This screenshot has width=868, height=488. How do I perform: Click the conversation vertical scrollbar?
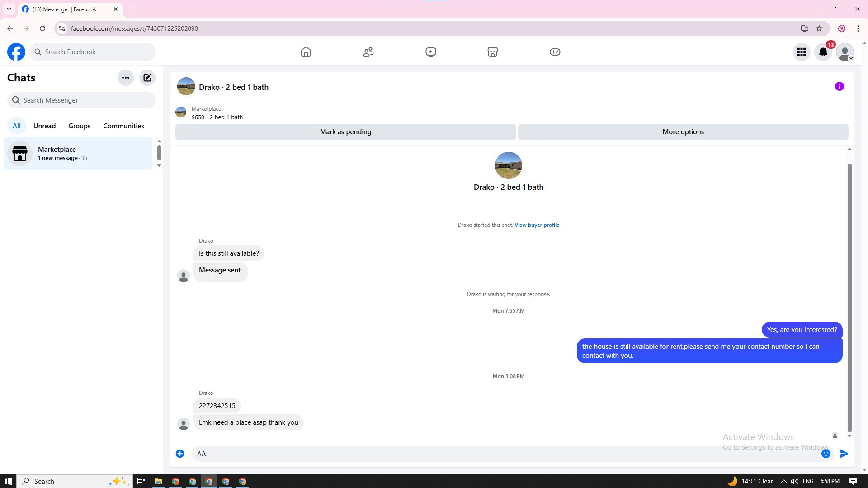849,294
